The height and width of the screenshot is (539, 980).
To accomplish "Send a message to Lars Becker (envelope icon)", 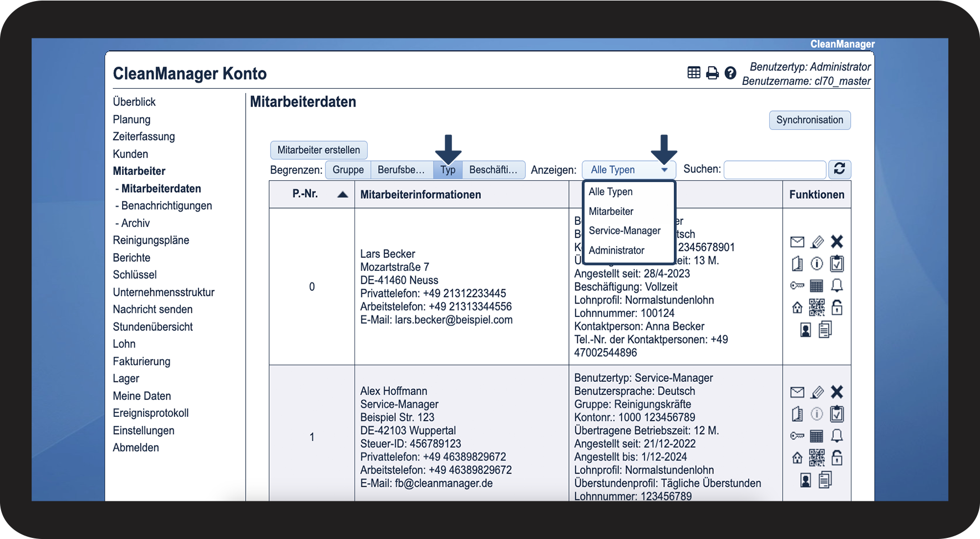I will click(797, 241).
